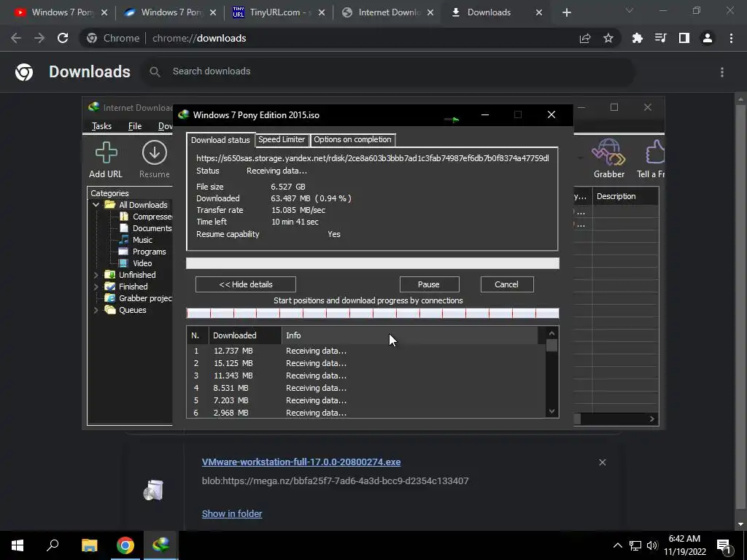Click the overall download progress bar
747x560 pixels.
point(372,263)
